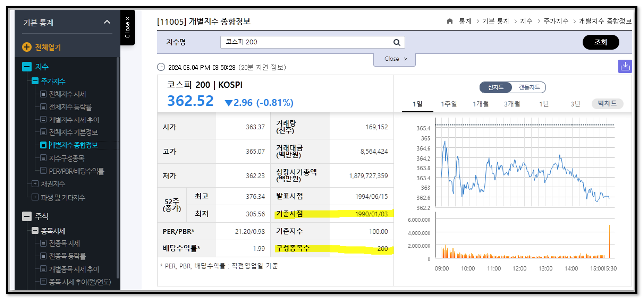Click highlighted 기준시점 date 1990/01/03
Screen dimensions: 644x300
point(371,214)
